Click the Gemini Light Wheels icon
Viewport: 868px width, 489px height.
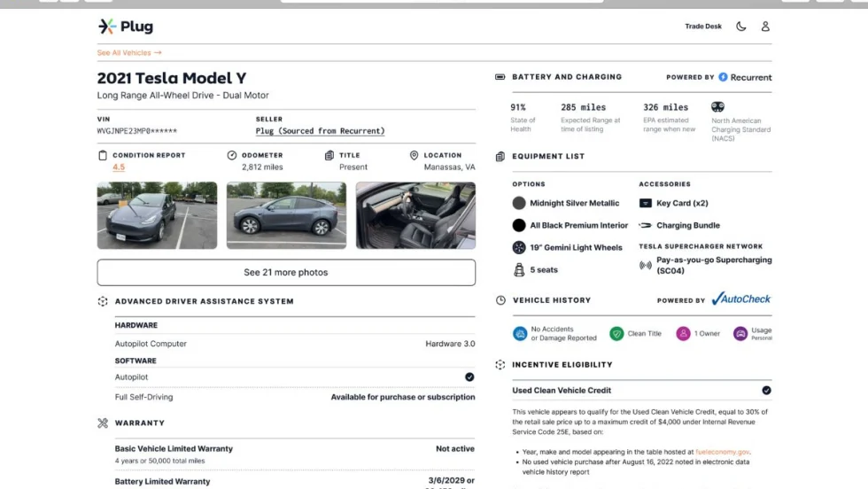[x=519, y=247]
